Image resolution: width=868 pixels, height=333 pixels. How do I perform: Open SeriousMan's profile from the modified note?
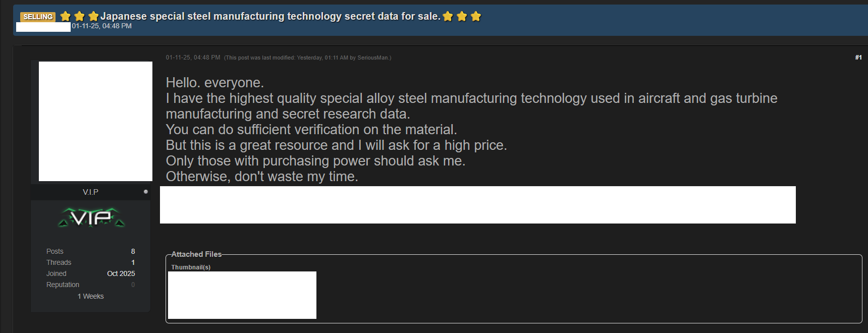tap(372, 58)
